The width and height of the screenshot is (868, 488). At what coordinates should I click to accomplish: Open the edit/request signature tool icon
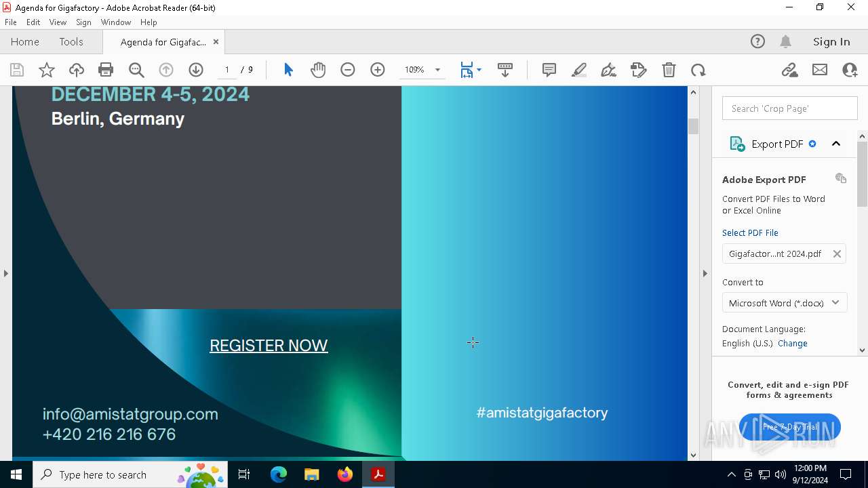(x=639, y=70)
